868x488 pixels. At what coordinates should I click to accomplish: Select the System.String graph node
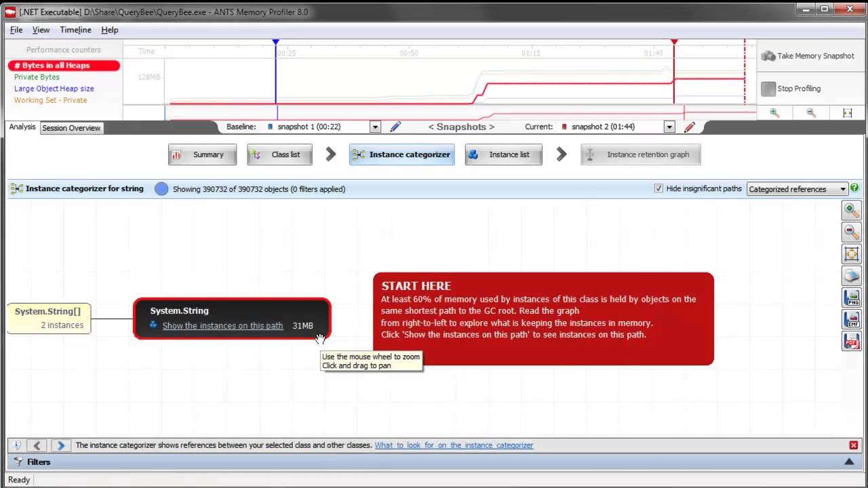point(232,318)
